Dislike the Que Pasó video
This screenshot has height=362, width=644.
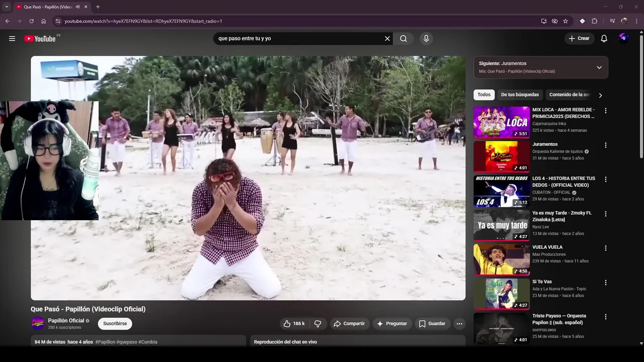tap(317, 324)
